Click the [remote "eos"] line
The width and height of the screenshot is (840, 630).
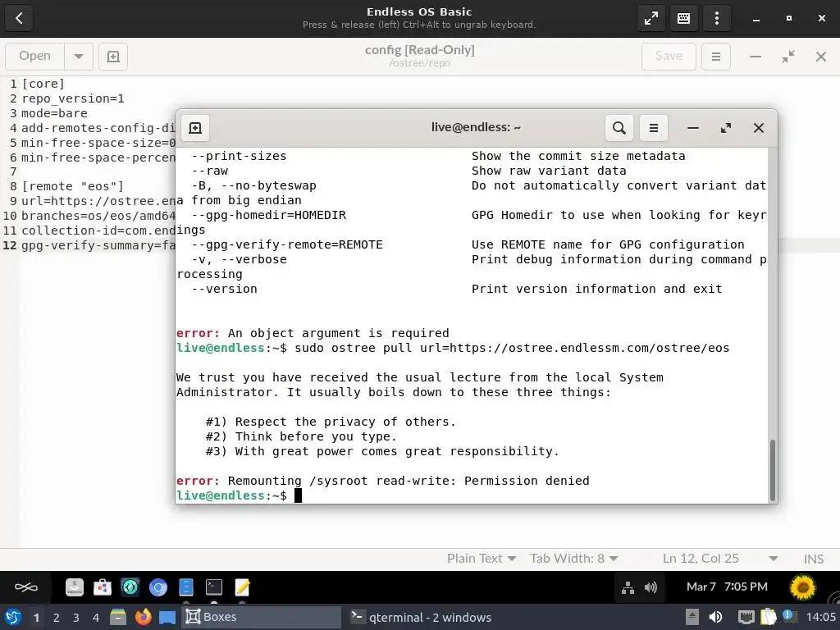point(72,186)
